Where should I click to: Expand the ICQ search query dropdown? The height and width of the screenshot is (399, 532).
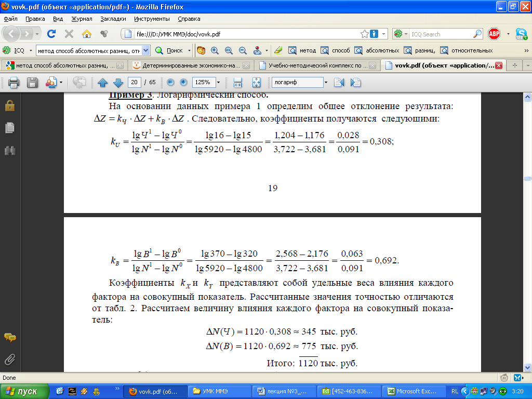(145, 50)
